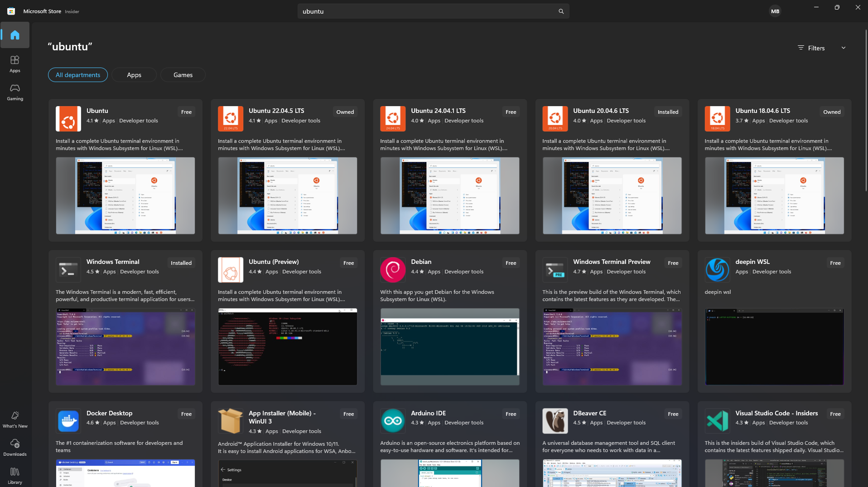Open the Library in the sidebar
This screenshot has height=487, width=868.
pyautogui.click(x=15, y=476)
